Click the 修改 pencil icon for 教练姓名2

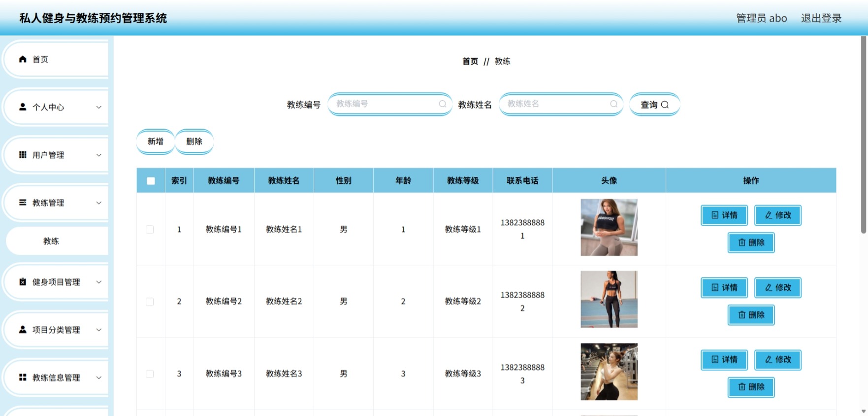769,287
